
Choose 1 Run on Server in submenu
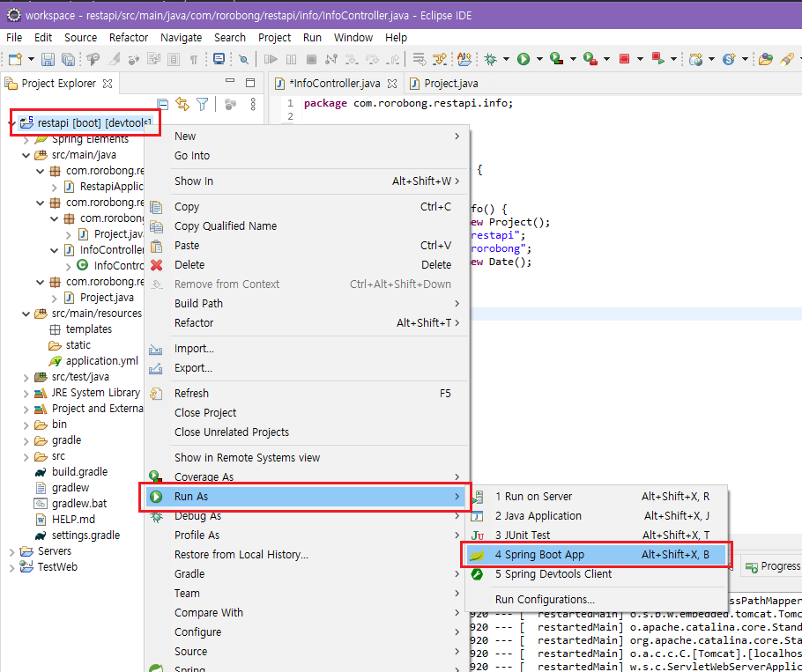click(x=596, y=496)
